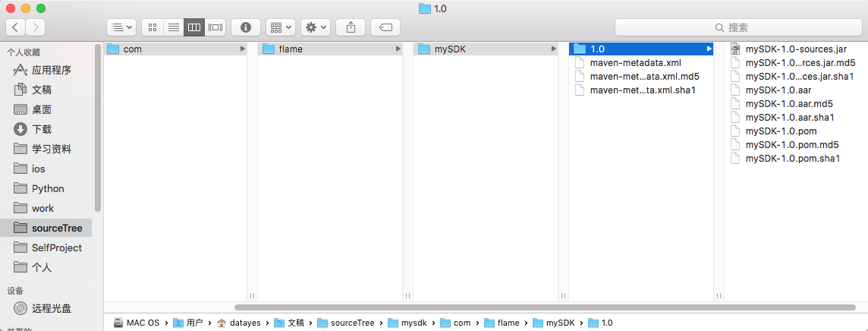Select the mySDK folder in third column
Screen dimensions: 868x331
coord(486,49)
